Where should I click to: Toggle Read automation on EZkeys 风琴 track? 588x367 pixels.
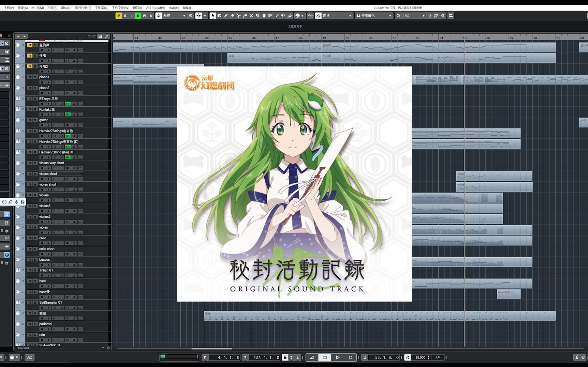coord(68,104)
